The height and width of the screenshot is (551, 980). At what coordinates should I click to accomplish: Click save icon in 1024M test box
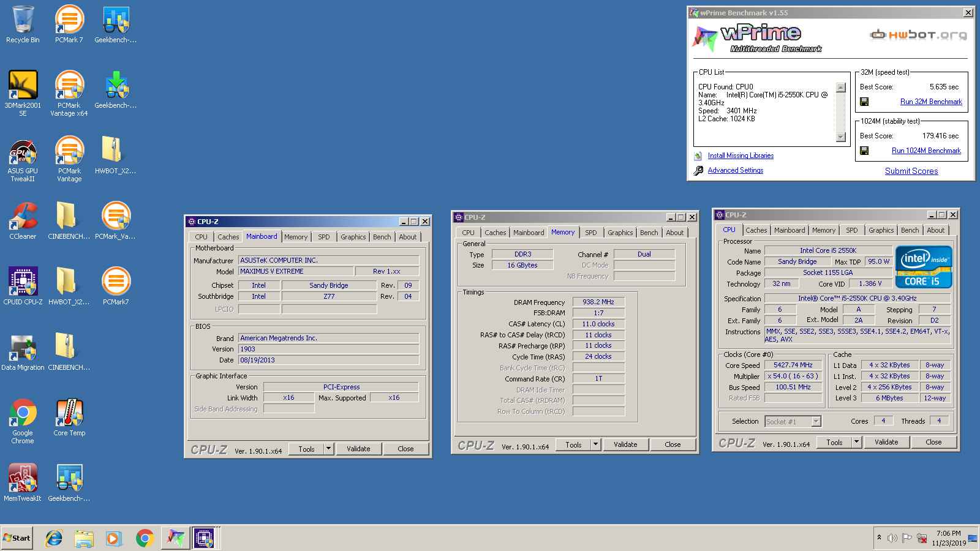pos(864,151)
